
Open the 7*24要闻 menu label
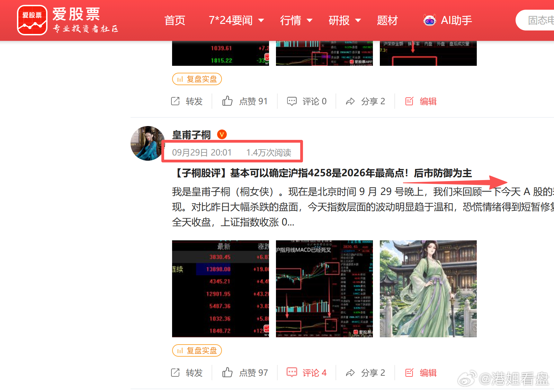pyautogui.click(x=231, y=20)
